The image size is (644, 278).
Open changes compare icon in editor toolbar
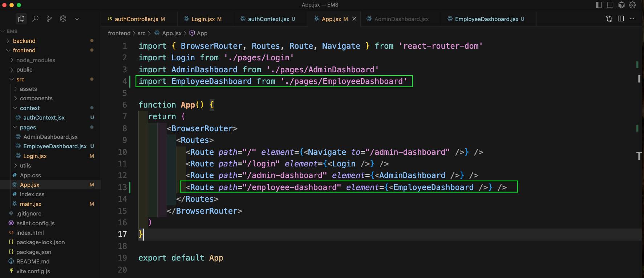point(609,19)
